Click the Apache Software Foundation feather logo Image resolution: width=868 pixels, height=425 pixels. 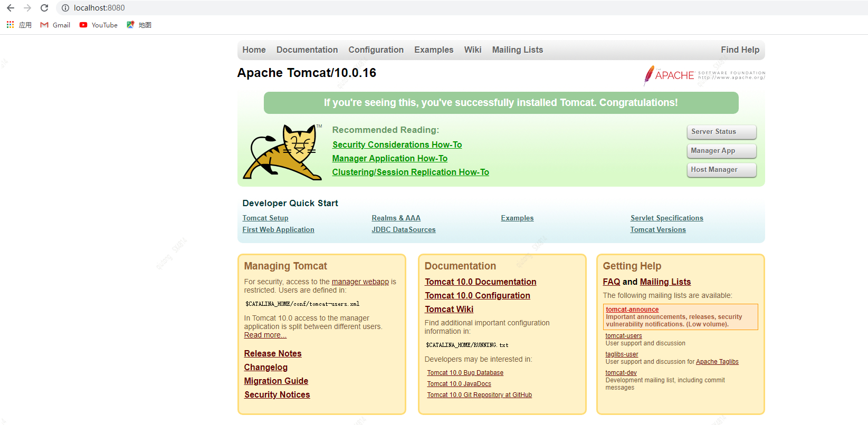pos(704,75)
